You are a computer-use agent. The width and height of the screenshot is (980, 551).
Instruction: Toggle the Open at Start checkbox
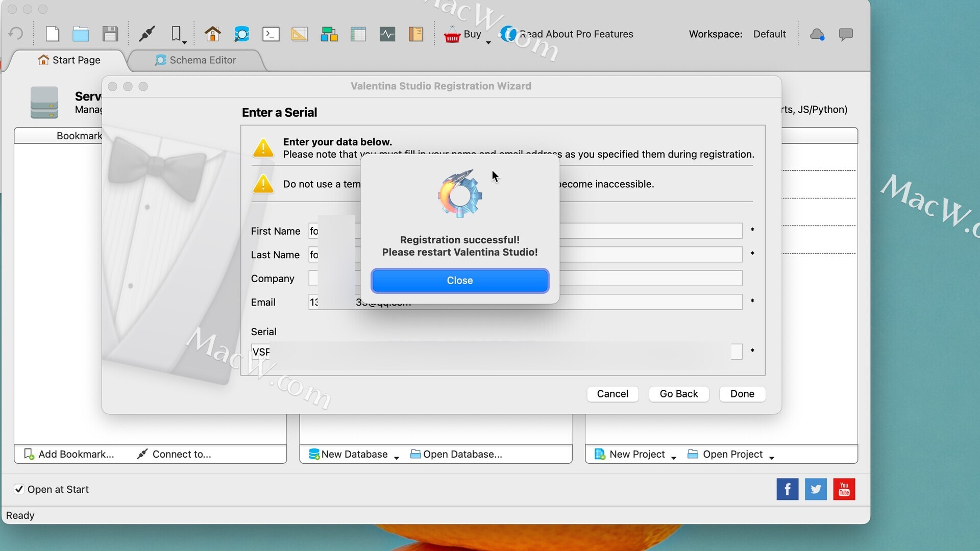pyautogui.click(x=19, y=489)
